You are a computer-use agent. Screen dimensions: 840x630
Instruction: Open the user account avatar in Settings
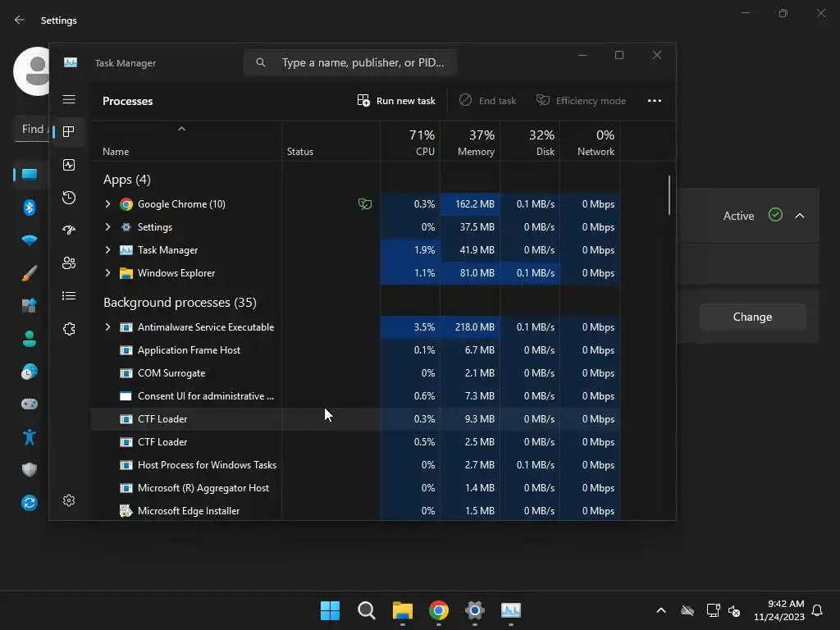[32, 71]
